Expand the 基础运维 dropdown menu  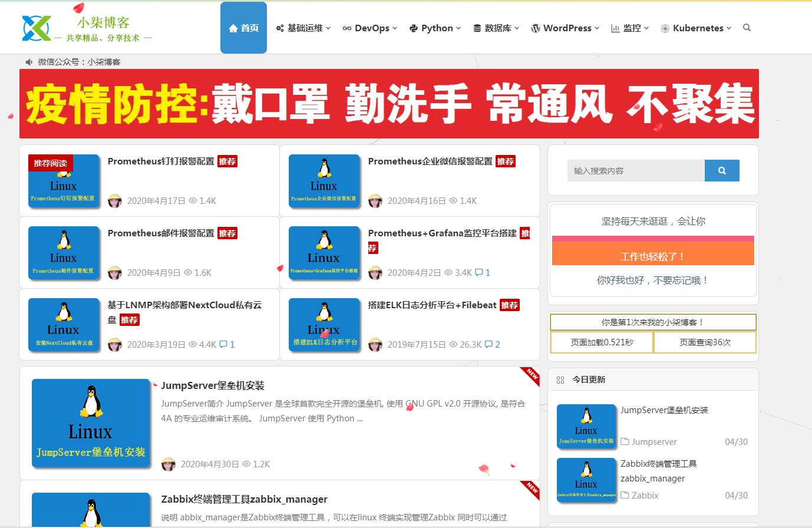click(303, 28)
